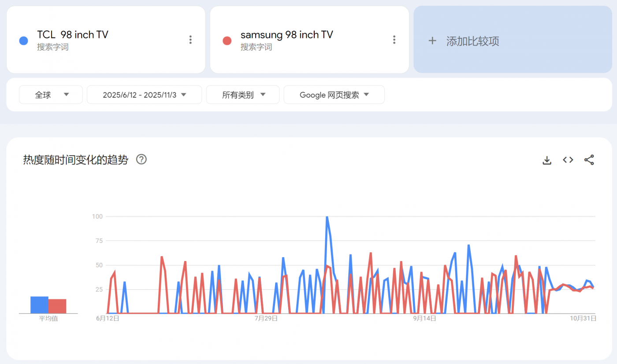617x364 pixels.
Task: Click the blue dot beside TCL term
Action: coord(24,41)
